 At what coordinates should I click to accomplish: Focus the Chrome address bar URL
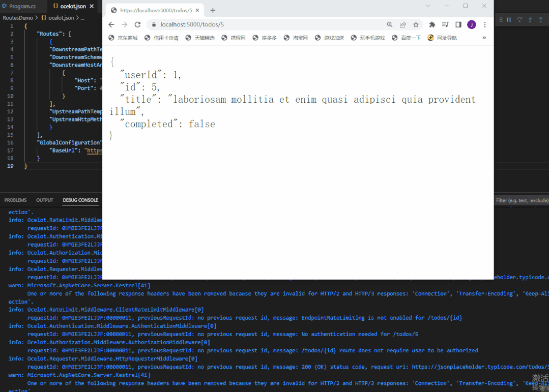(192, 24)
